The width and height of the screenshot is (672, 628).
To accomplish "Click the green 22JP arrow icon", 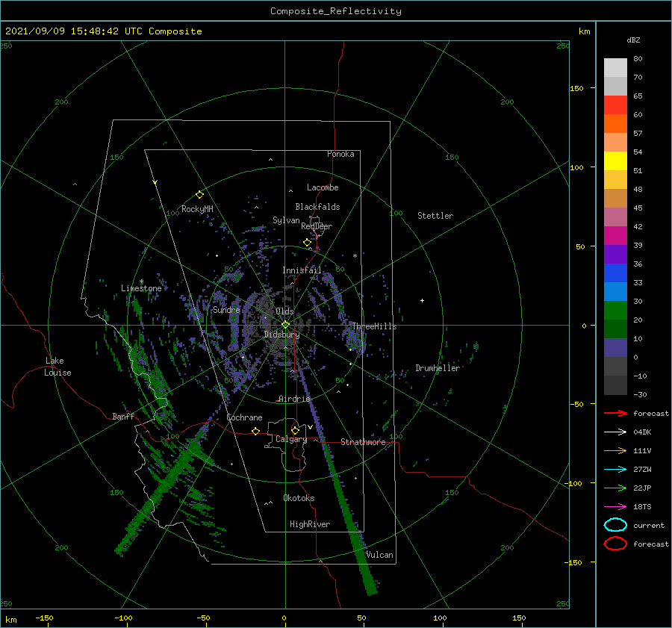I will [615, 488].
